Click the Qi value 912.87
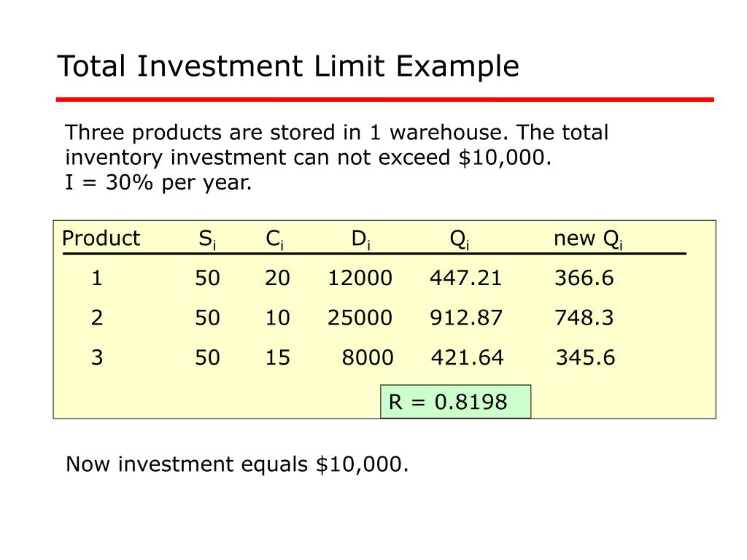747x560 pixels. pyautogui.click(x=466, y=318)
